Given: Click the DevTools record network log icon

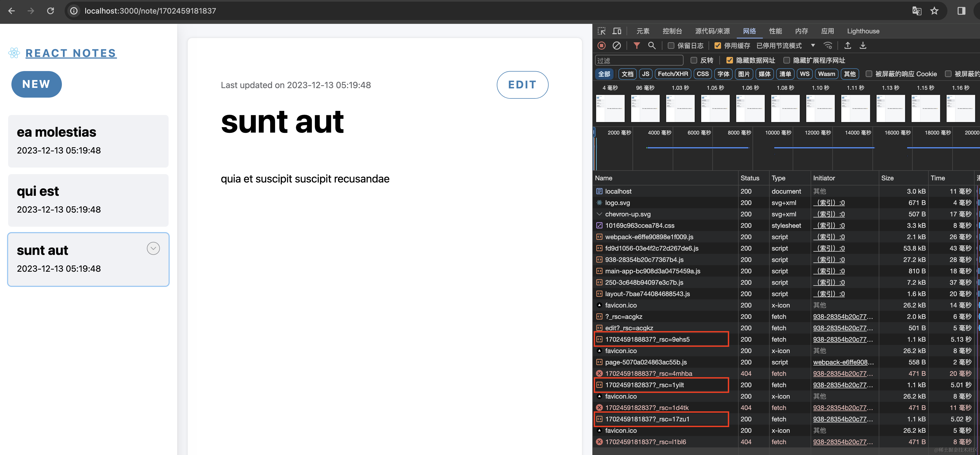Looking at the screenshot, I should coord(602,46).
